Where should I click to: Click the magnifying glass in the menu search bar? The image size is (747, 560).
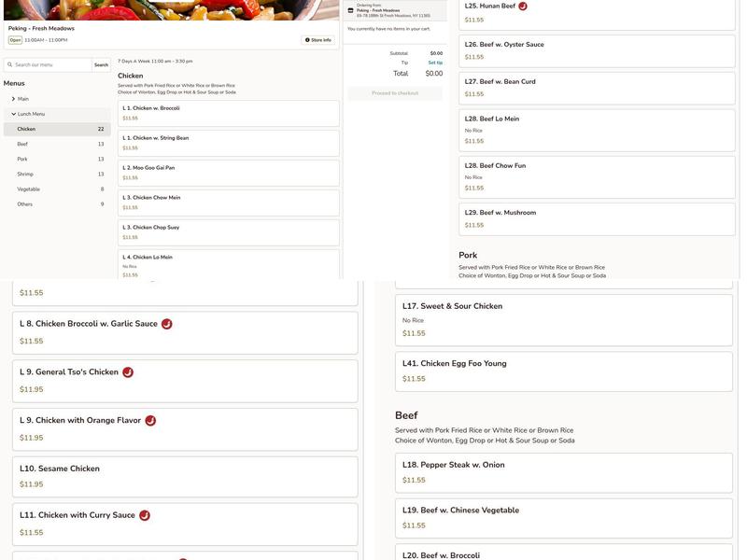pyautogui.click(x=7, y=63)
